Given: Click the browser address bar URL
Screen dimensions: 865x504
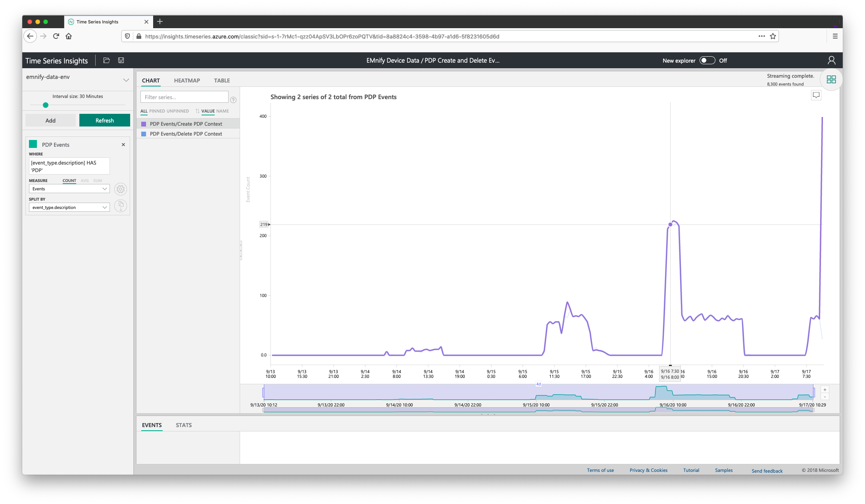Looking at the screenshot, I should point(322,36).
